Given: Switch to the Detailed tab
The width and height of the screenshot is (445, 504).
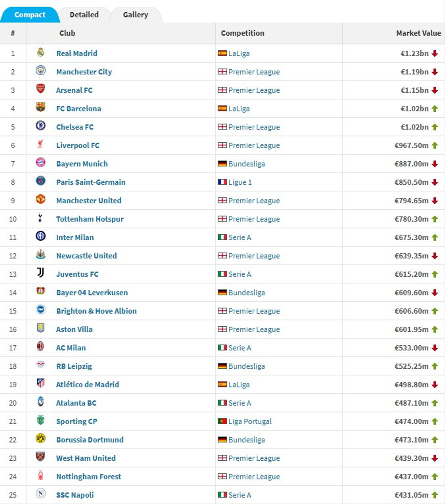Looking at the screenshot, I should pos(84,15).
